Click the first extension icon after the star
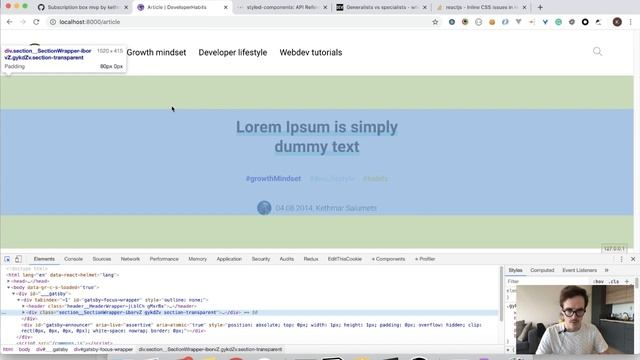Screen dimensions: 640x360 click(x=451, y=22)
